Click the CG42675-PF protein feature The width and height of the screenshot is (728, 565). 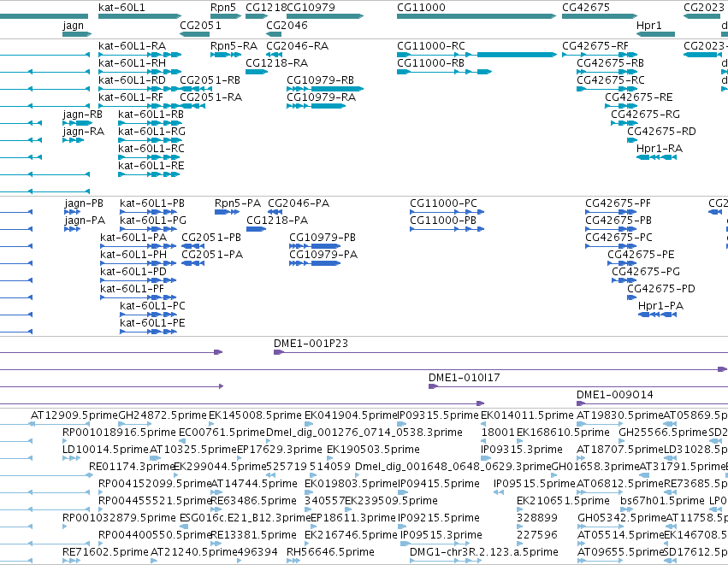click(611, 212)
